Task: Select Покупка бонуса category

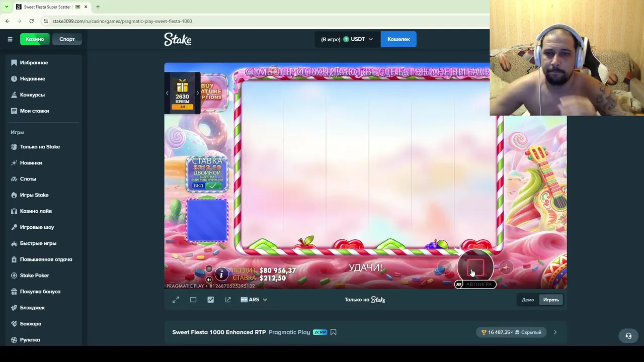Action: [x=44, y=292]
